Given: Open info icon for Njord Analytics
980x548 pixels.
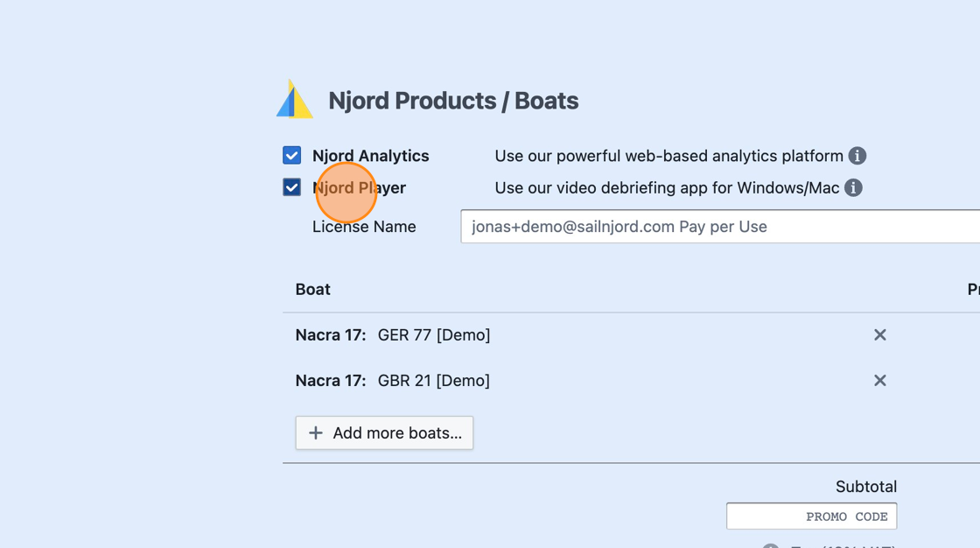Looking at the screenshot, I should [857, 156].
